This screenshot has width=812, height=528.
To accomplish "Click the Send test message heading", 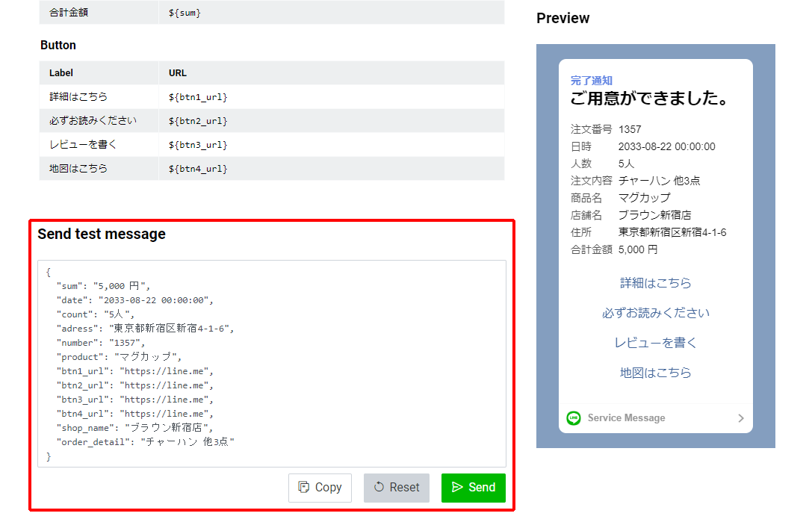I will [x=102, y=235].
